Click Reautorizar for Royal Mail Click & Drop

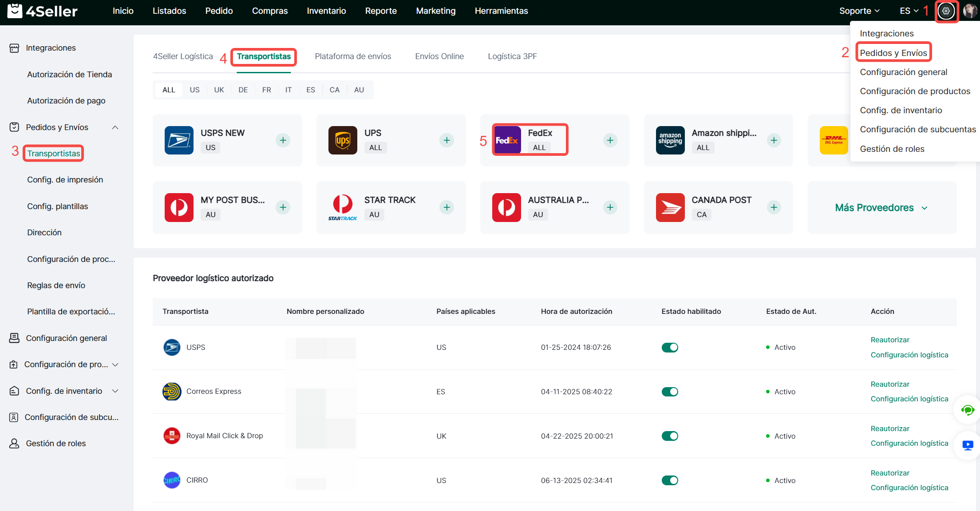pos(890,428)
